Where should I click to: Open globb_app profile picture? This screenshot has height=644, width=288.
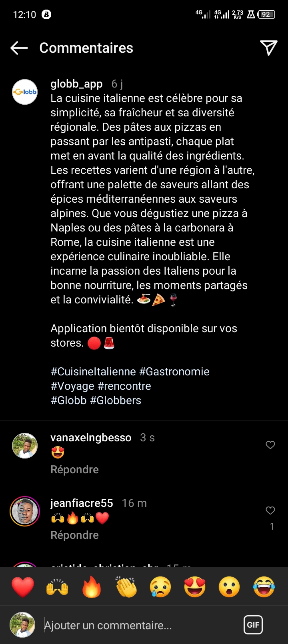pos(25,92)
